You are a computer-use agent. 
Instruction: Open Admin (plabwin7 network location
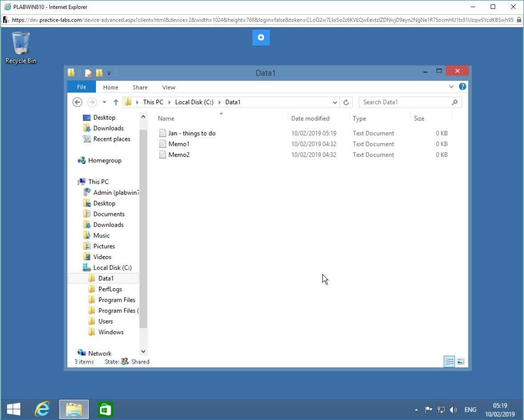(116, 192)
